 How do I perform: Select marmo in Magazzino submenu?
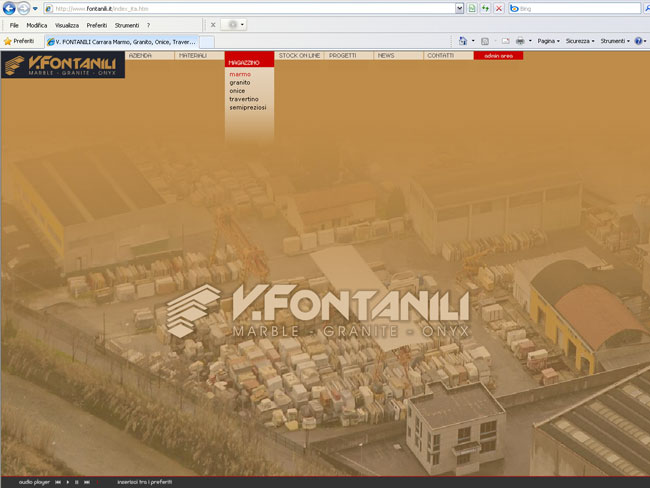point(240,74)
